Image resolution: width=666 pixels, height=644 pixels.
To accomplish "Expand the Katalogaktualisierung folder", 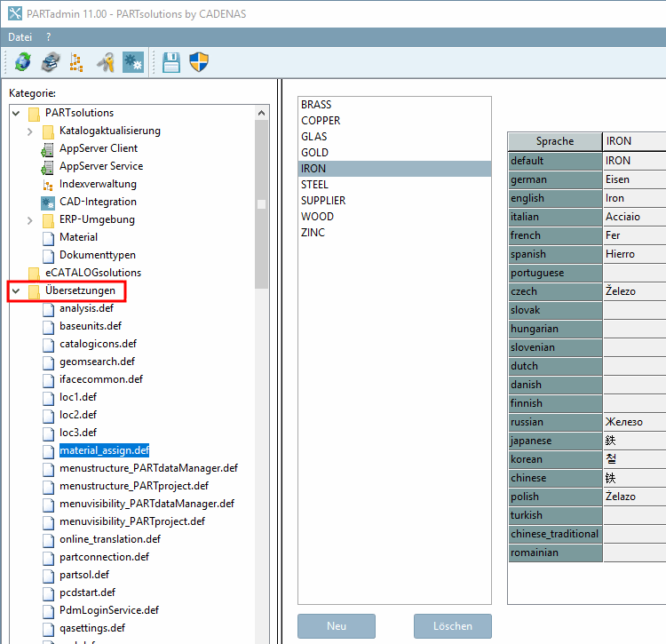I will pyautogui.click(x=30, y=131).
